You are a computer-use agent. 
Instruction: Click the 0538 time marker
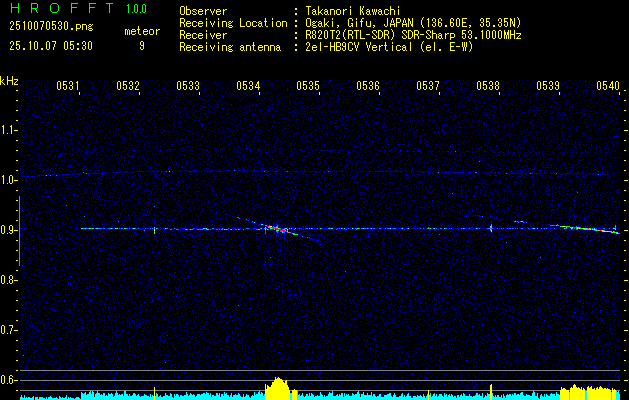point(487,85)
